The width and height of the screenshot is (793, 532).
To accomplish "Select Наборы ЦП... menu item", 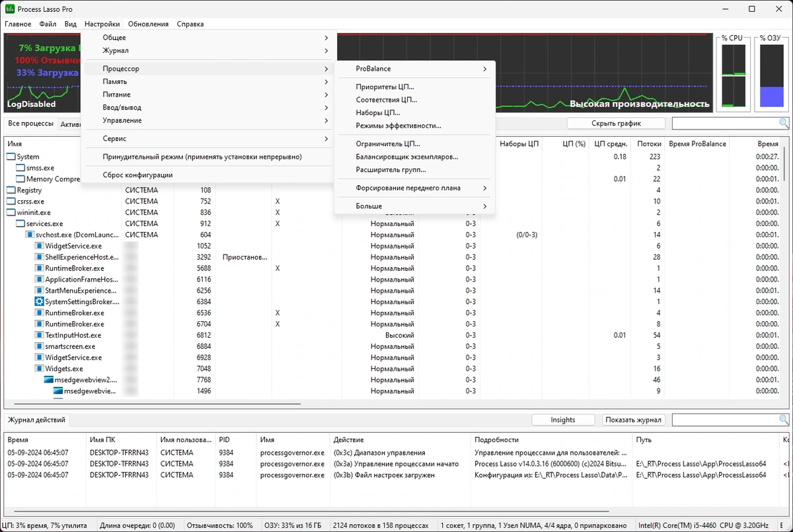I will pyautogui.click(x=415, y=113).
